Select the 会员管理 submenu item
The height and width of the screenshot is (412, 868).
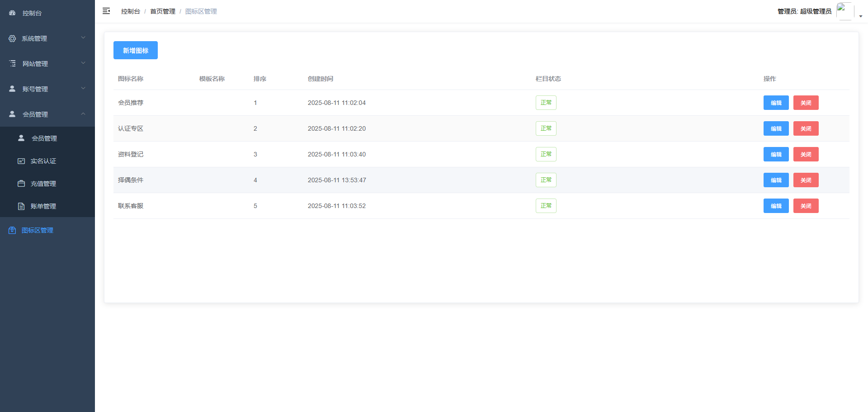tap(44, 138)
